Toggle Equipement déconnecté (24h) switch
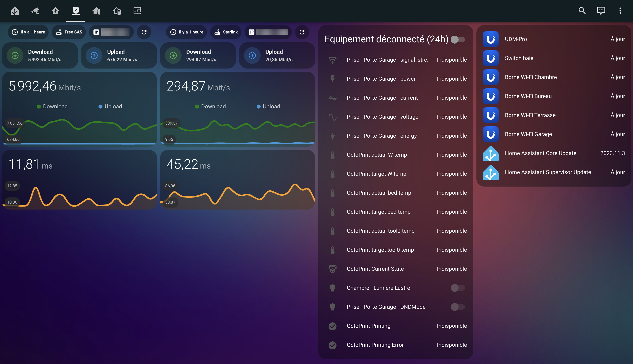 (x=457, y=39)
